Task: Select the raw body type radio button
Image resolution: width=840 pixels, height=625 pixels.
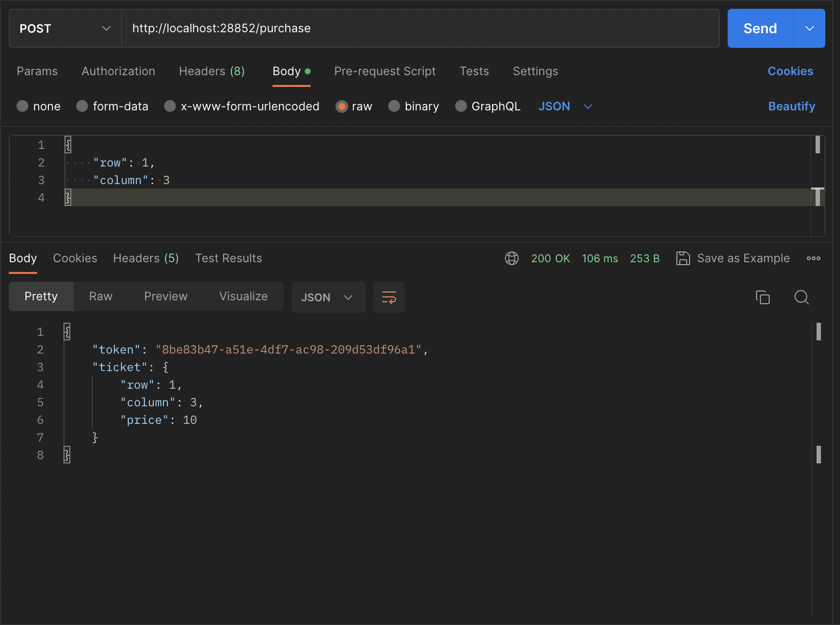Action: coord(341,106)
